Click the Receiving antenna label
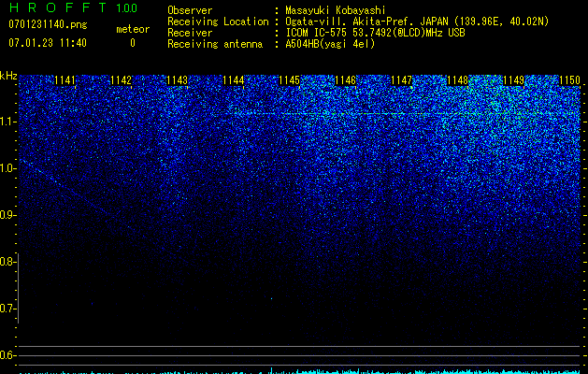This screenshot has width=588, height=374. tap(215, 44)
